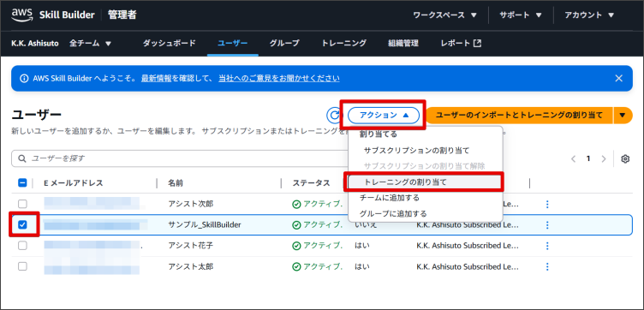The height and width of the screenshot is (310, 644).
Task: Dismiss the welcome banner with X icon
Action: pyautogui.click(x=618, y=78)
